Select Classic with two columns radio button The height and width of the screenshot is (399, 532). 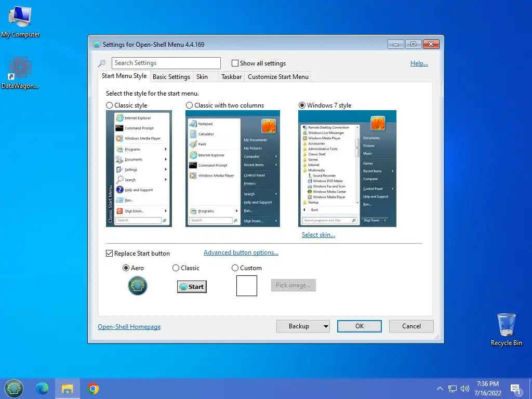pos(189,105)
